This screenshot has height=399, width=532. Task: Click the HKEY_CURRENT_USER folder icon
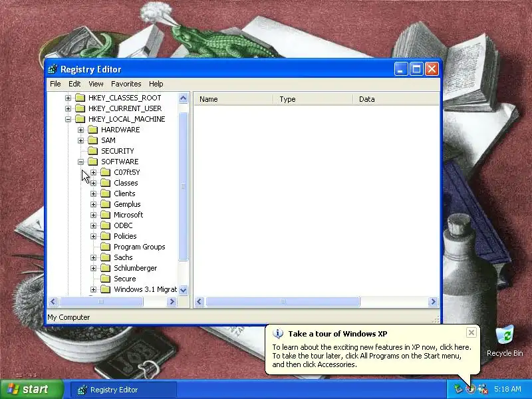[x=80, y=108]
